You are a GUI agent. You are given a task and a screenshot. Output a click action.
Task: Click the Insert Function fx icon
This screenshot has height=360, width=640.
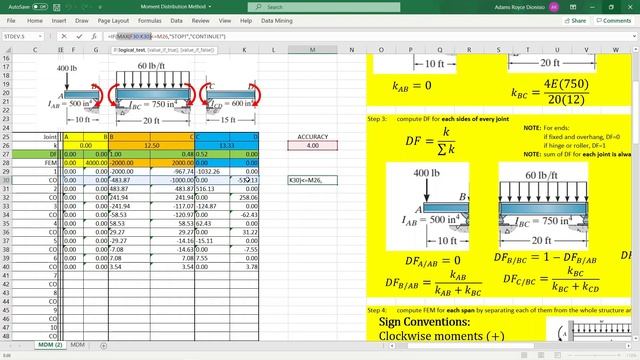pos(94,36)
